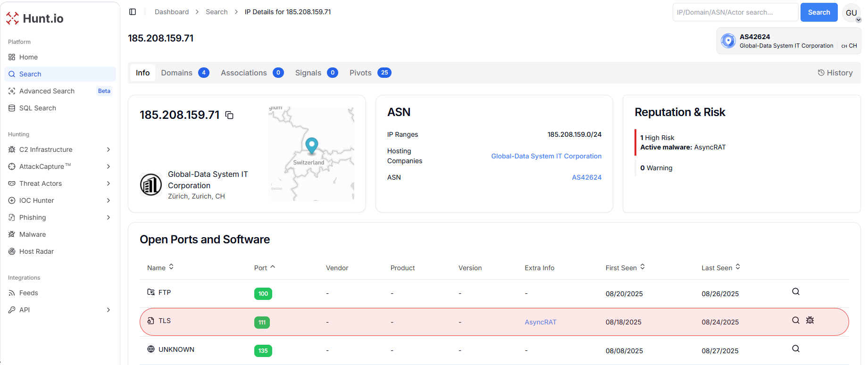This screenshot has height=365, width=868.
Task: Sort table by Name column
Action: click(160, 267)
